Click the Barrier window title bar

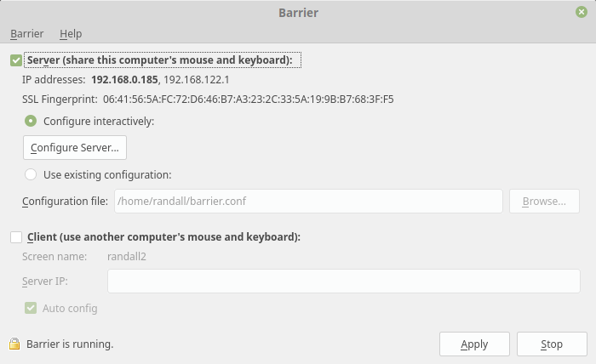tap(298, 13)
